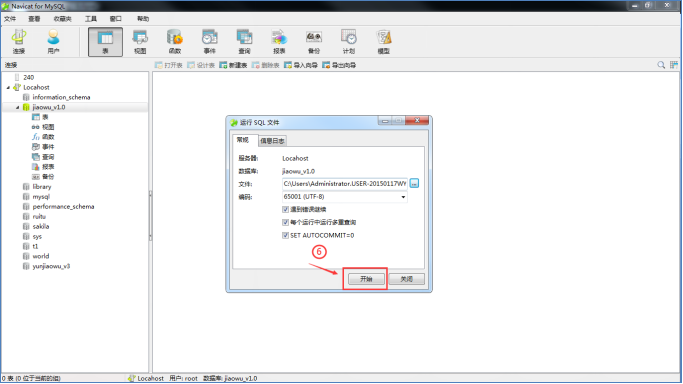Screen dimensions: 683x384
Task: Uncheck SET AUTOCOMMIT=0 option
Action: (285, 236)
